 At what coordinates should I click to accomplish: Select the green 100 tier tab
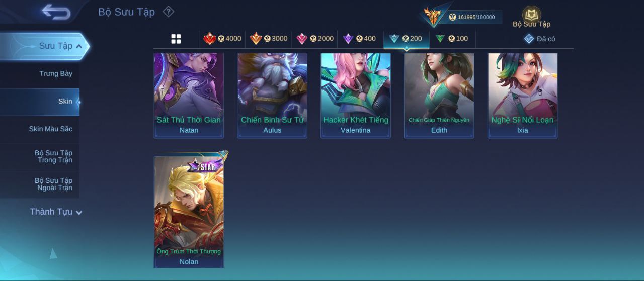coord(451,39)
